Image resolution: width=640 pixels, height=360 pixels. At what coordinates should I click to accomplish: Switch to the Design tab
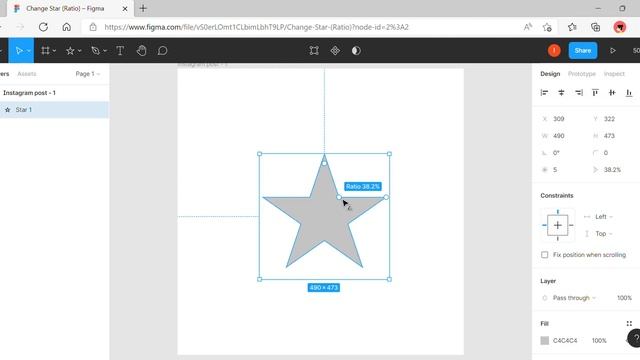click(550, 74)
